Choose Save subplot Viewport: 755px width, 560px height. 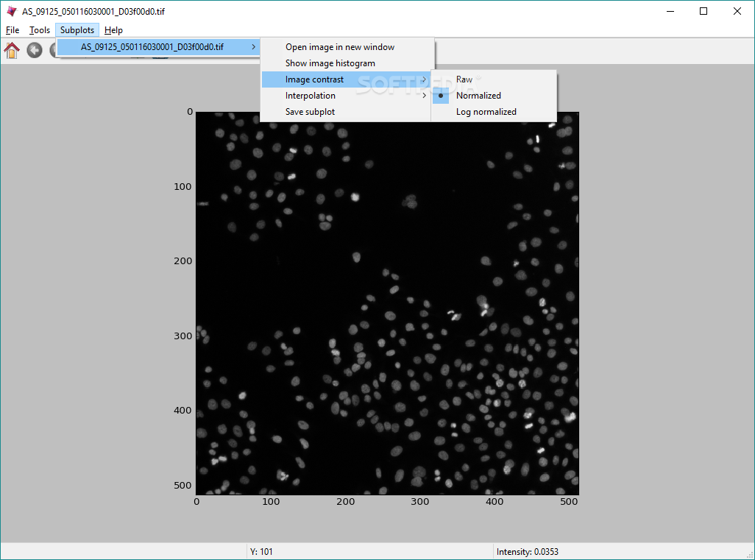(x=346, y=112)
